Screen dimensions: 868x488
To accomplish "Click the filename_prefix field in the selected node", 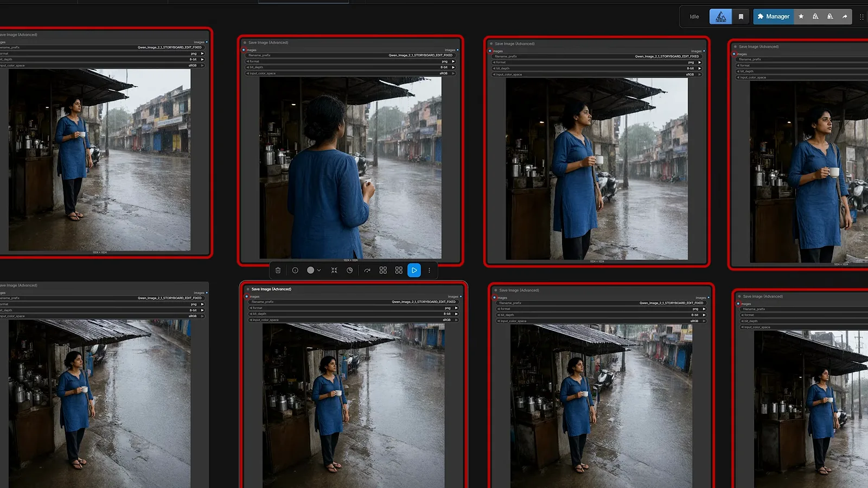I will (354, 302).
